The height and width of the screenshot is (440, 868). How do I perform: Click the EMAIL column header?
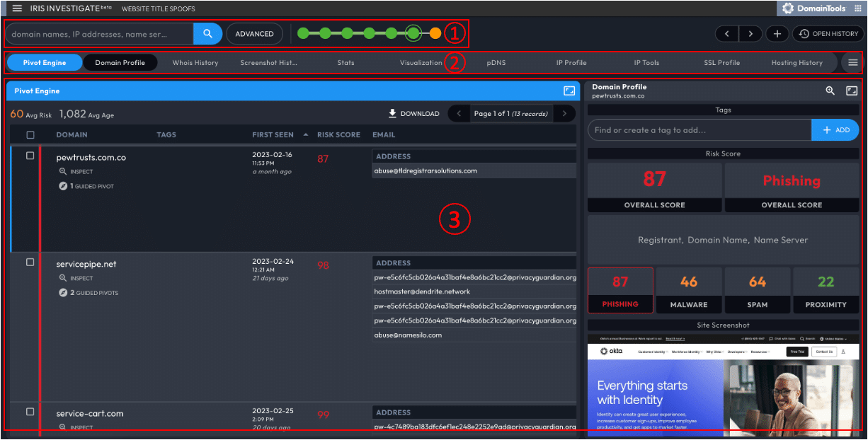384,134
